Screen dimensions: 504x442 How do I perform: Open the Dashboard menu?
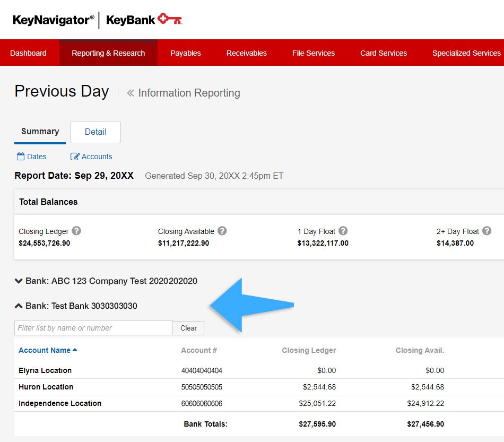pos(28,53)
